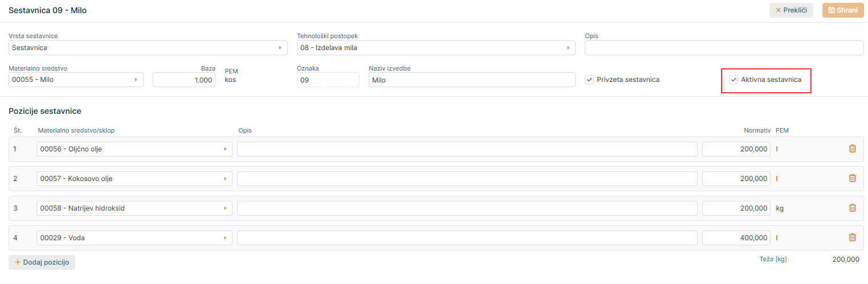
Task: Open the Materialno sredstvo 00055 - Milo dropdown
Action: coord(76,80)
